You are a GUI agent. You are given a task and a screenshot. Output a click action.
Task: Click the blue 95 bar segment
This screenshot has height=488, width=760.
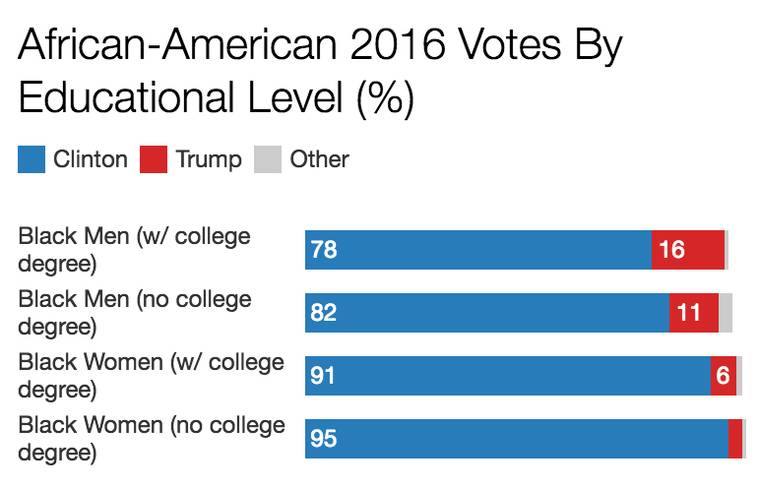coord(517,439)
